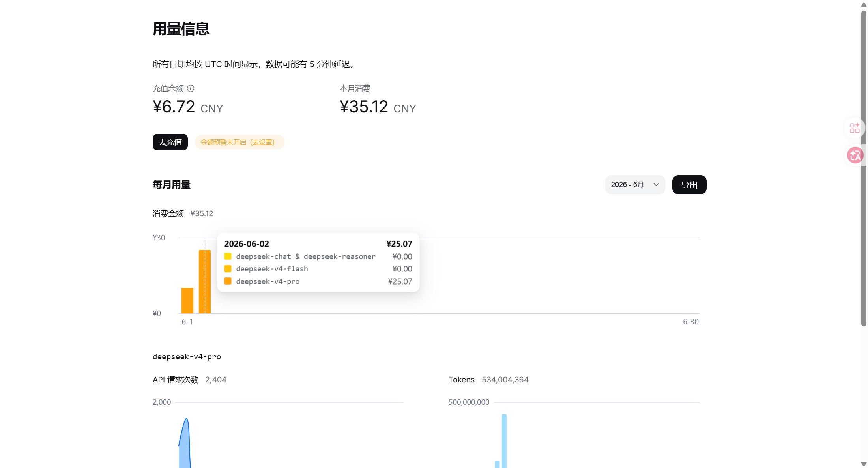Click the UTC time notice text

pos(254,64)
